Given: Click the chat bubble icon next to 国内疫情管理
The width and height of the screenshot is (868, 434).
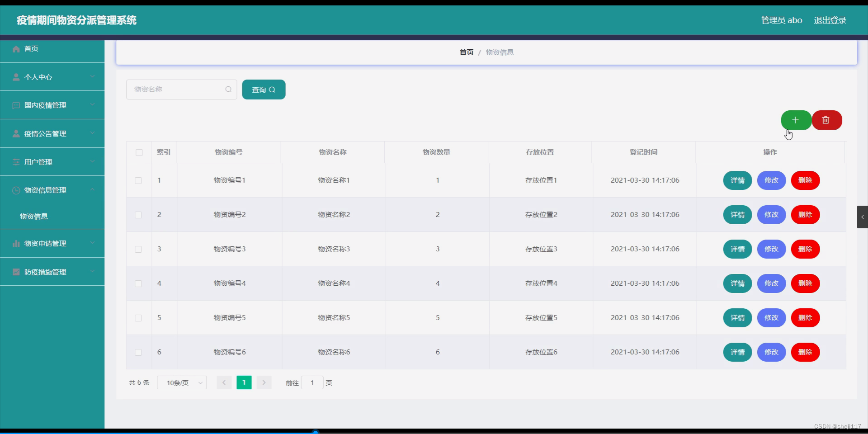Looking at the screenshot, I should (16, 105).
